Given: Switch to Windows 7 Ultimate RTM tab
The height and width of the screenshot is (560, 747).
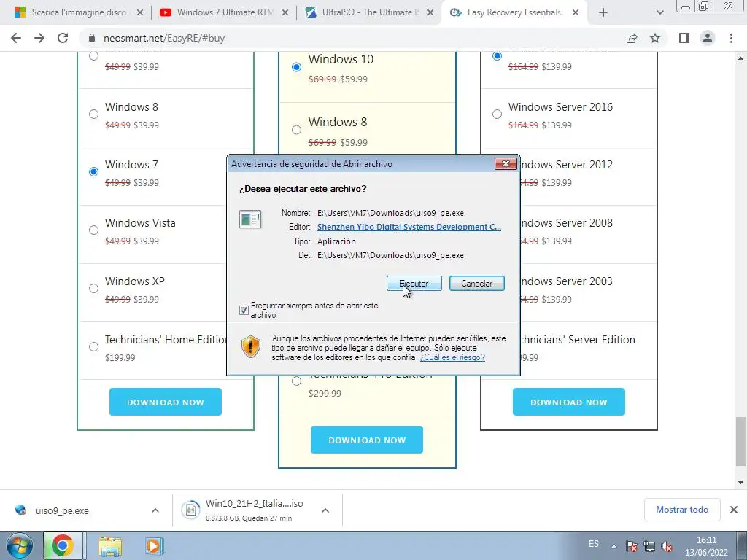Looking at the screenshot, I should tap(224, 12).
